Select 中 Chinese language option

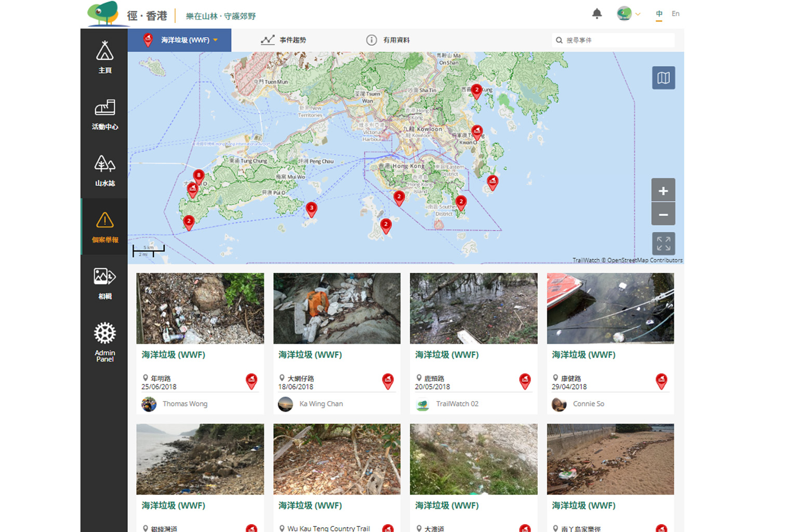659,14
